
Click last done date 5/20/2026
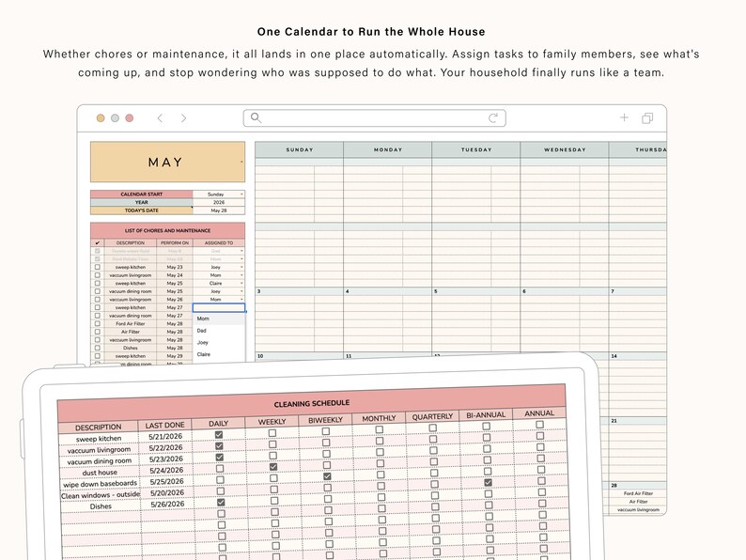pos(167,493)
